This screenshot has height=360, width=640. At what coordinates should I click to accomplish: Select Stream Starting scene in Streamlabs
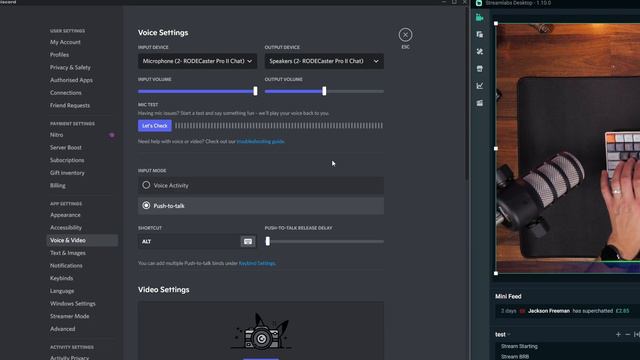(x=519, y=346)
